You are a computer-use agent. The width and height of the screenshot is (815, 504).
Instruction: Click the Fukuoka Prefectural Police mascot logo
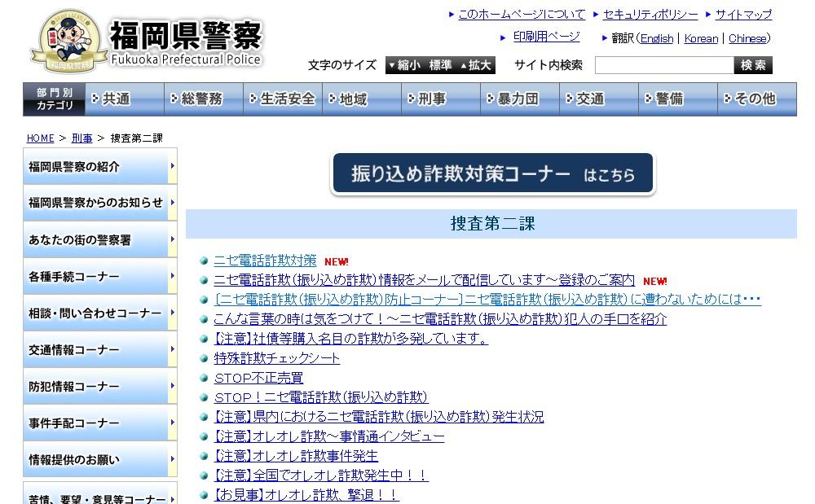click(68, 42)
